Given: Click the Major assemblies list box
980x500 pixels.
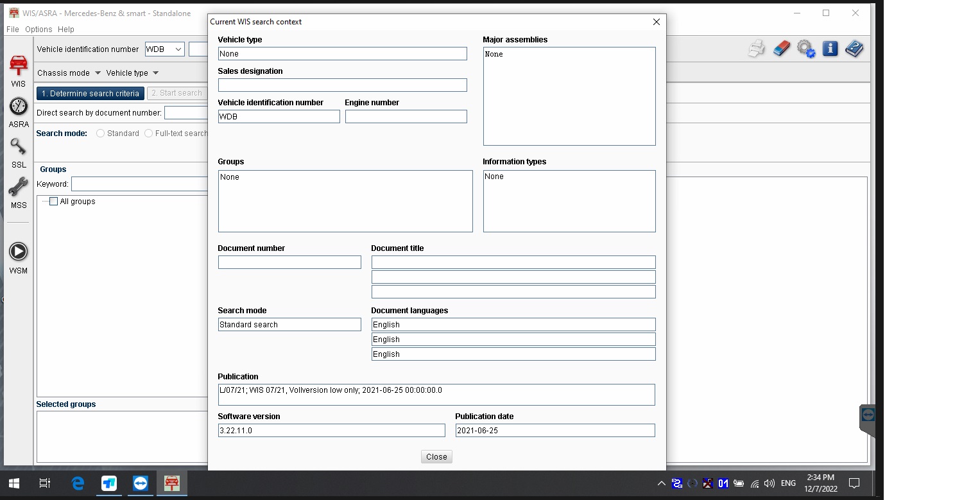Looking at the screenshot, I should [569, 96].
